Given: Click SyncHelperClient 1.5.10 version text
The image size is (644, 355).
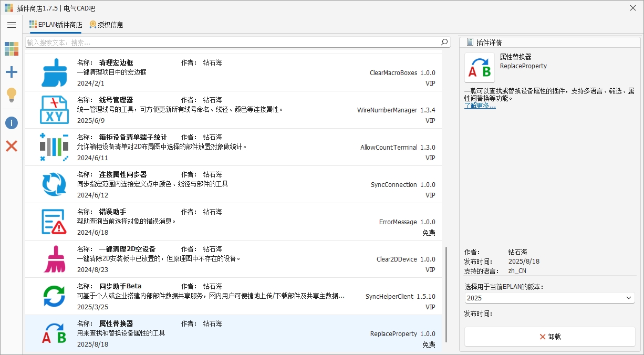Looking at the screenshot, I should [400, 297].
